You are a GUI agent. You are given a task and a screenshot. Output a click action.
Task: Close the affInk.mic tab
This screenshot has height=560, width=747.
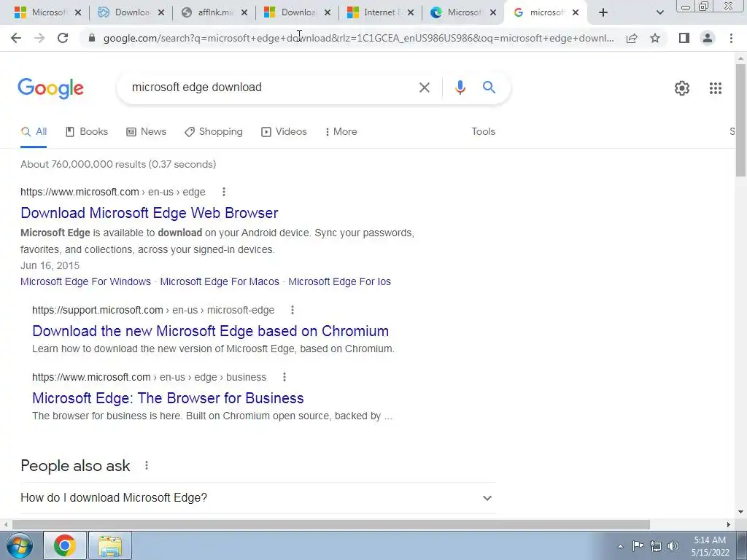244,13
